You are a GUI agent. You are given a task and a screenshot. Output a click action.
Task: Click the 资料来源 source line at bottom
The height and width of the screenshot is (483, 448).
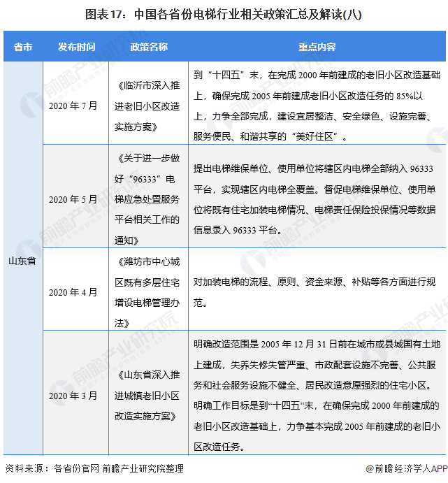pyautogui.click(x=94, y=468)
